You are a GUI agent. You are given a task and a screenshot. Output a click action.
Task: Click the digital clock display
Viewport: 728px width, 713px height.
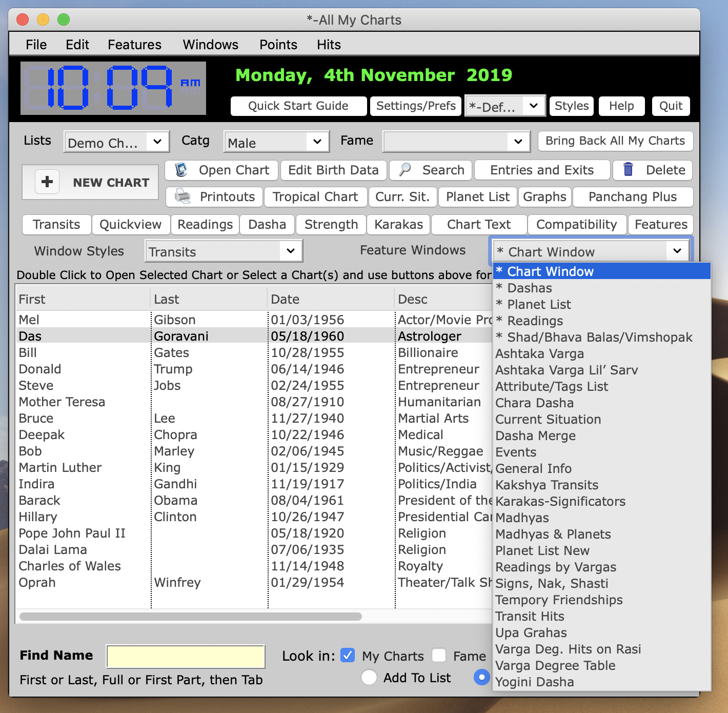tap(113, 88)
